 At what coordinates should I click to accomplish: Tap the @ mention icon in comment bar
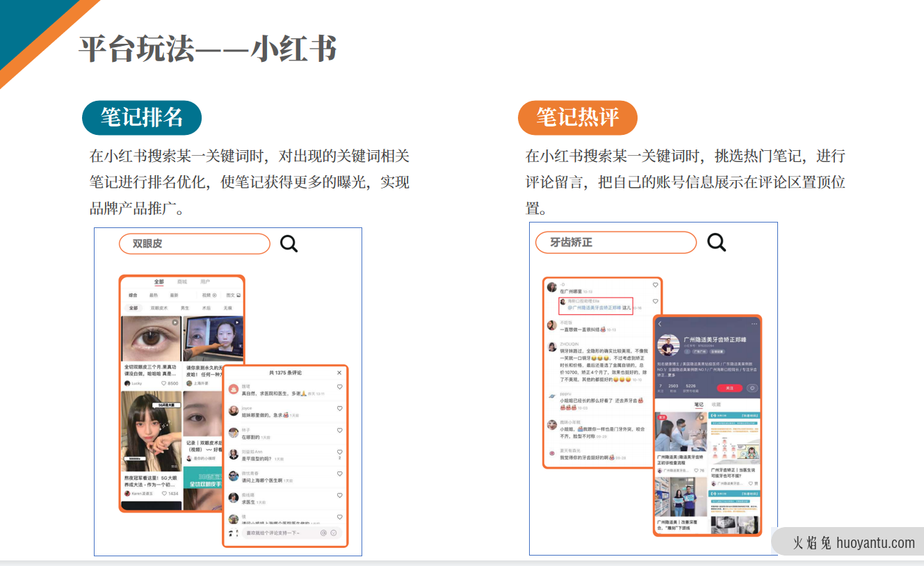click(x=323, y=533)
